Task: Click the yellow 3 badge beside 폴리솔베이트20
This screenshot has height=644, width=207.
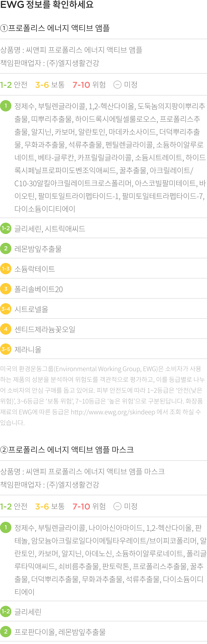Action: 6,289
